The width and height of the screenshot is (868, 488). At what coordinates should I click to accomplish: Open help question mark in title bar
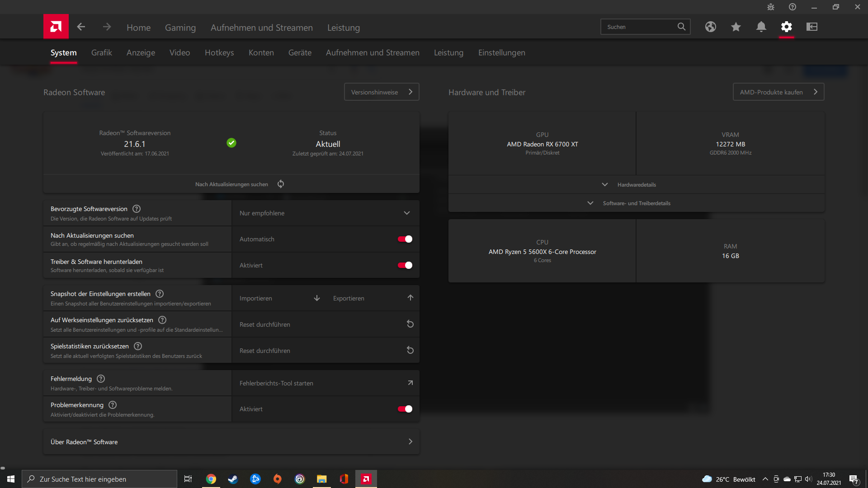click(x=793, y=7)
